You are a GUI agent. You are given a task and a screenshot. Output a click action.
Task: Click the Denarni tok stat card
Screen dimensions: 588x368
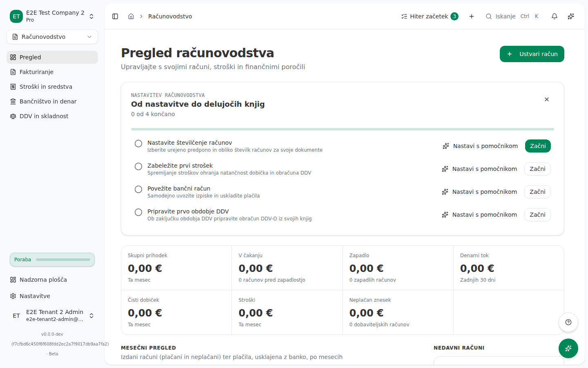tap(509, 268)
